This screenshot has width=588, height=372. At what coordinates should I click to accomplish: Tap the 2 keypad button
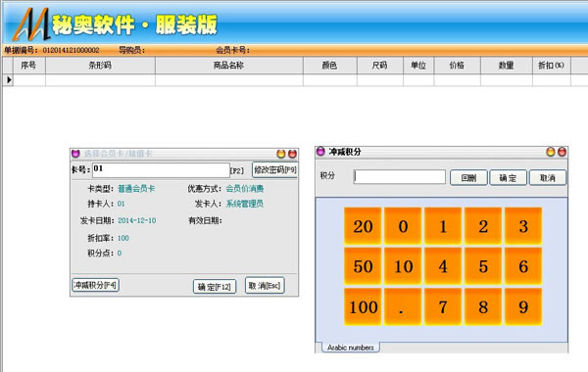click(x=483, y=226)
